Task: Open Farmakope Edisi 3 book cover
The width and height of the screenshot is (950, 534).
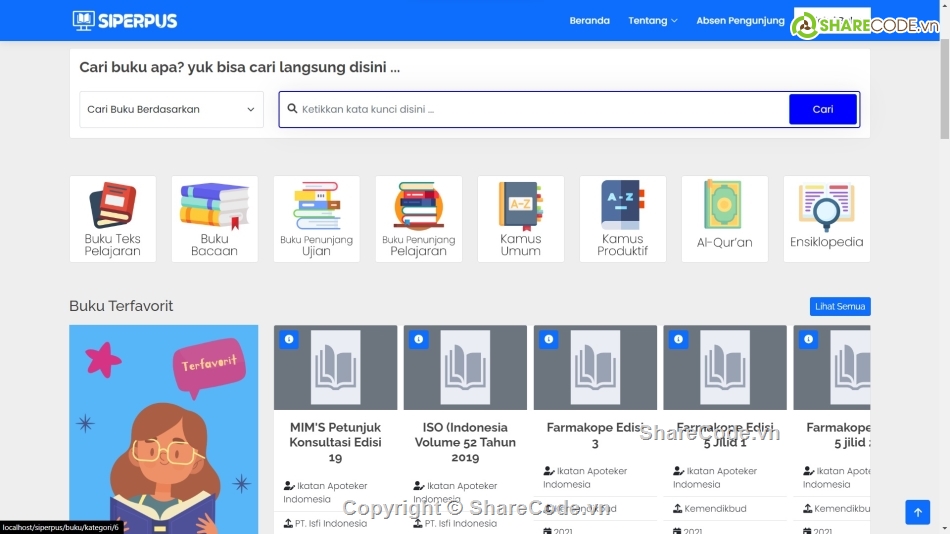Action: (x=595, y=367)
